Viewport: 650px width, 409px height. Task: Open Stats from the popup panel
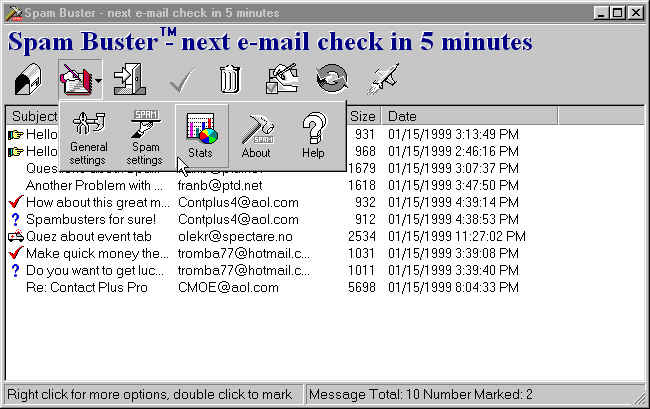click(201, 135)
